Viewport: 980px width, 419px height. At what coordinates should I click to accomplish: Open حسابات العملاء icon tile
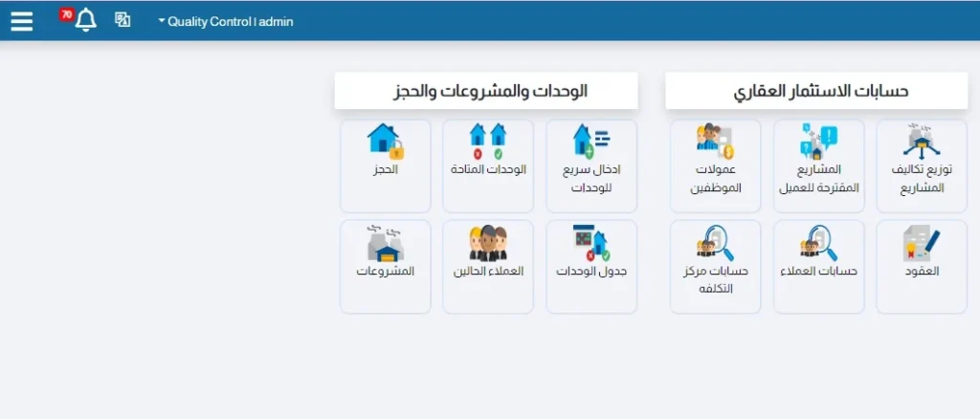point(818,245)
